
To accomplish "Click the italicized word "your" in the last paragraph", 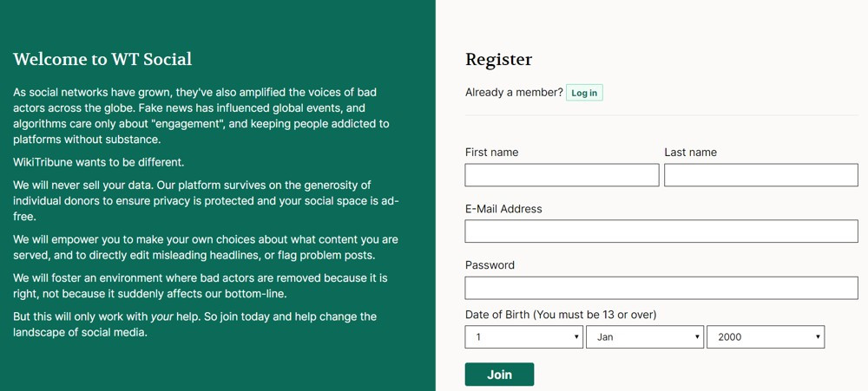I will [162, 316].
